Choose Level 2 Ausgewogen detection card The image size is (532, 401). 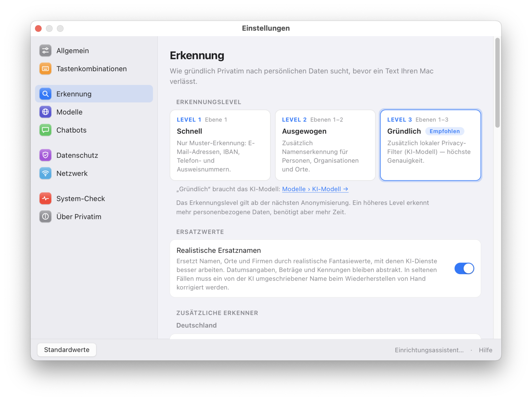(325, 145)
